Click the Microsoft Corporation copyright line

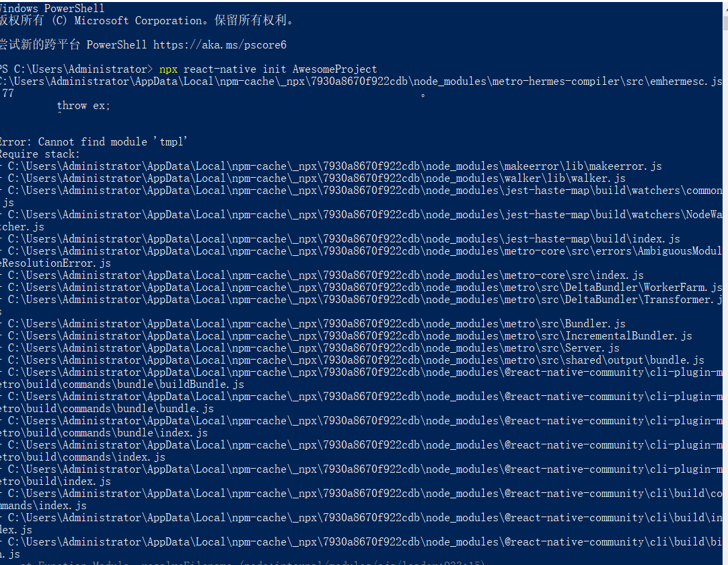coord(146,20)
